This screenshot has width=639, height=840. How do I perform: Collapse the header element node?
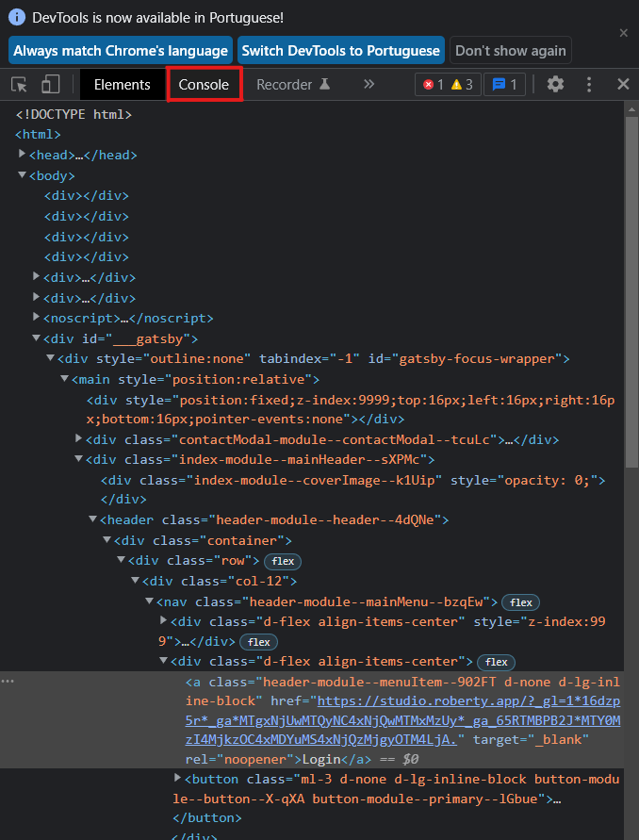click(x=93, y=519)
